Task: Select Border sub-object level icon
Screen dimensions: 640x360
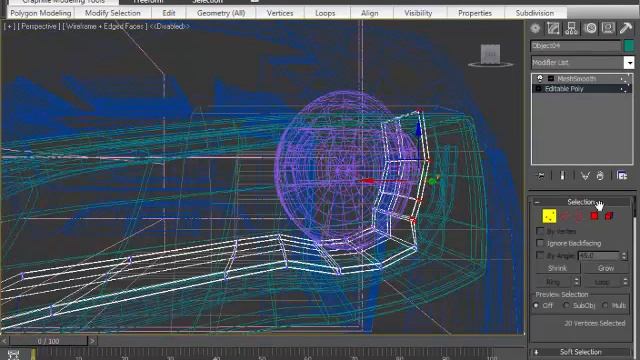Action: tap(580, 216)
